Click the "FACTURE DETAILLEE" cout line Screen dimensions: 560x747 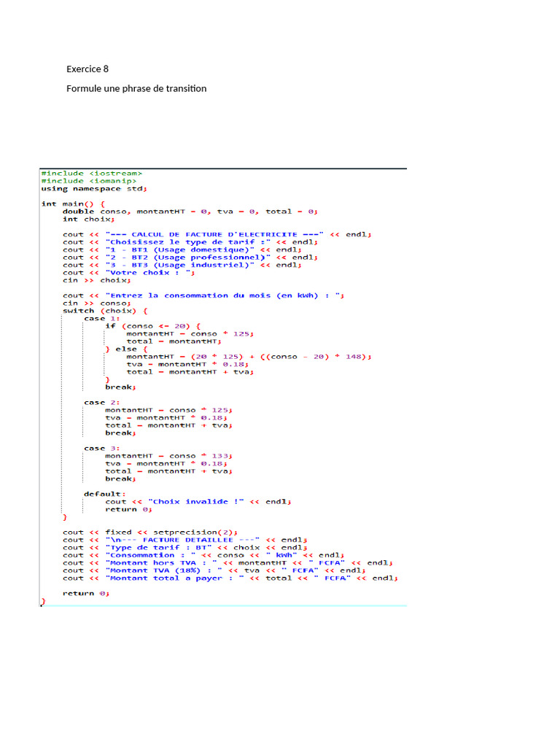point(185,539)
